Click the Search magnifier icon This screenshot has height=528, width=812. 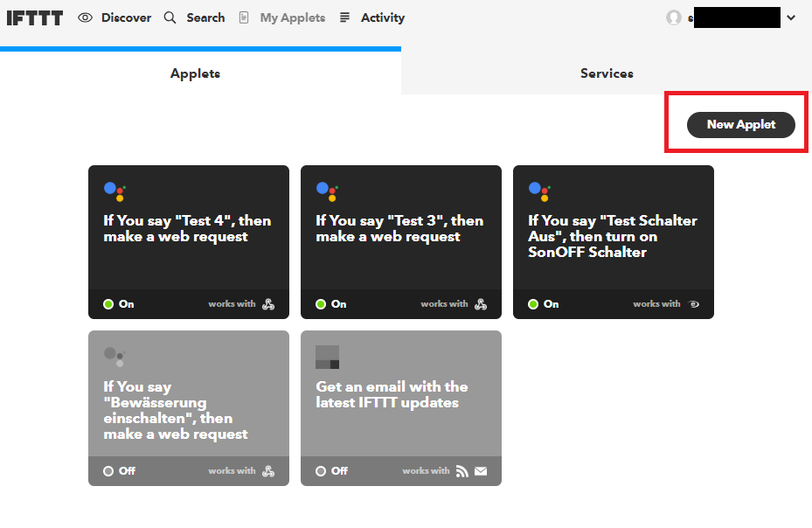170,17
